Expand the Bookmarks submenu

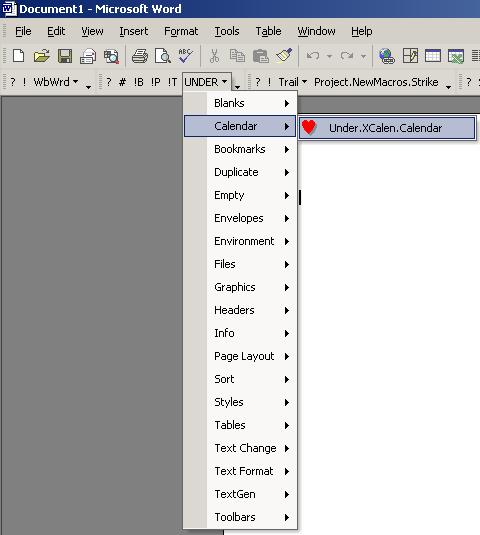[x=240, y=149]
